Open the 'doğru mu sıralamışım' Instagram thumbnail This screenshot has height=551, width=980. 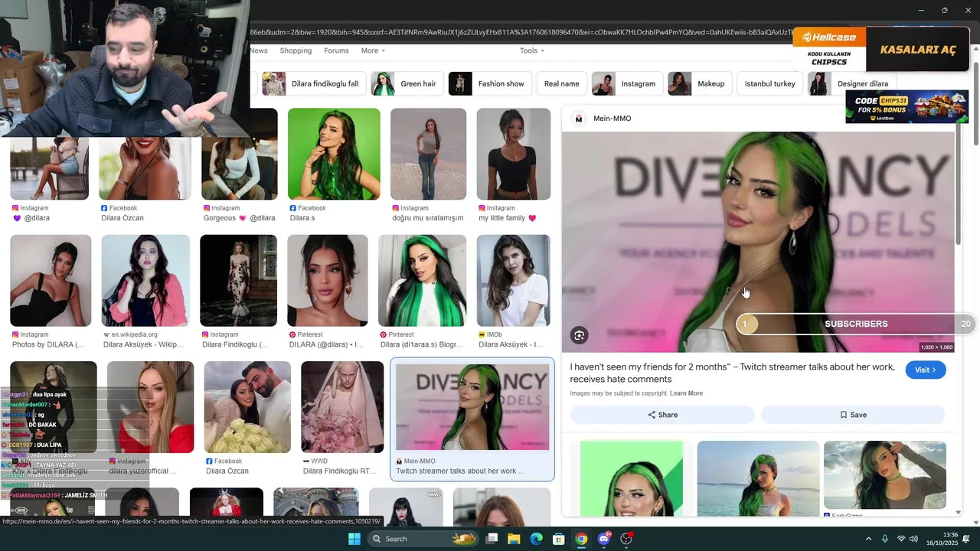click(428, 154)
